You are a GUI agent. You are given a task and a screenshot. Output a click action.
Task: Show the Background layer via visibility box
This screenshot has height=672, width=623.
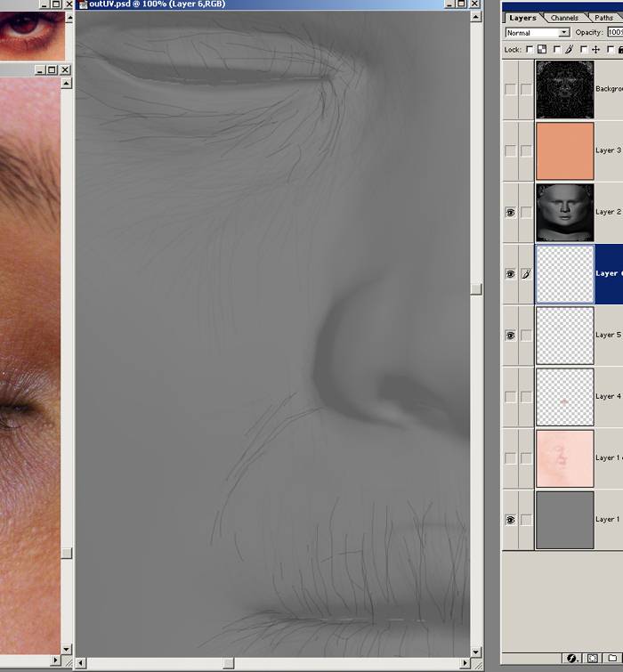[x=510, y=89]
